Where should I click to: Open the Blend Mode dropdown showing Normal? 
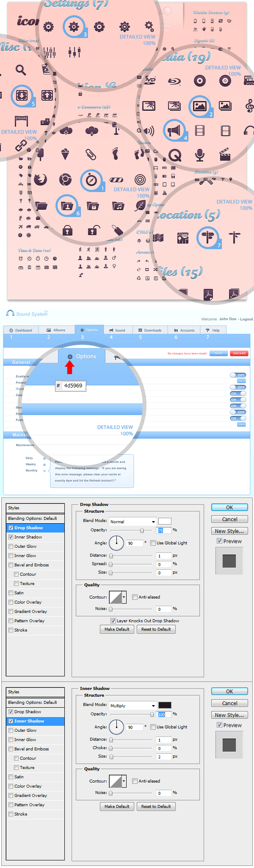coord(133,522)
